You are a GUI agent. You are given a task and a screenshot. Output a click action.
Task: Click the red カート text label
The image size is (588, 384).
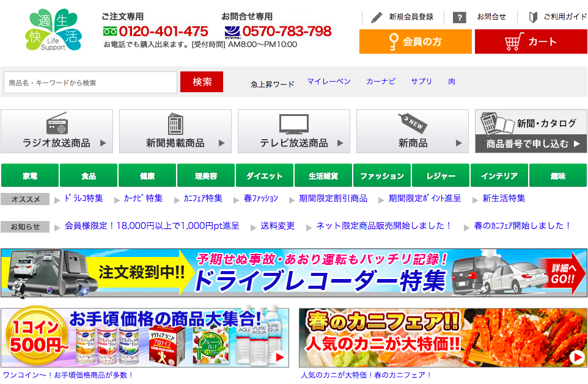click(x=542, y=42)
